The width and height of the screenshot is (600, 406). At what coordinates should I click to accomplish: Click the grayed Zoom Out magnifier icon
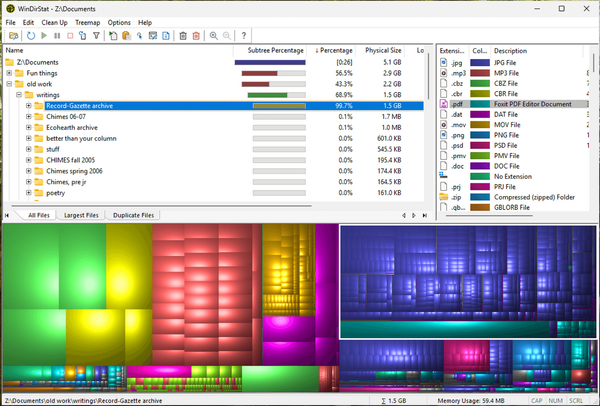(227, 36)
